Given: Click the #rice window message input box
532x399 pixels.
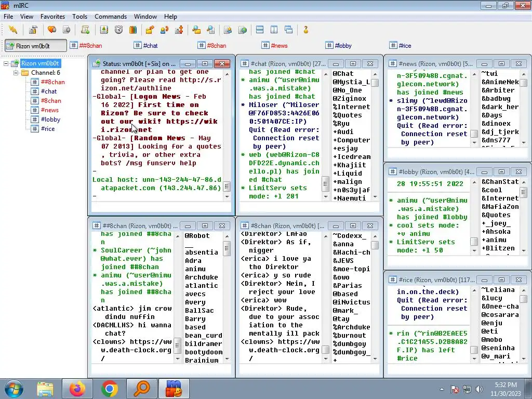Looking at the screenshot, I should [457, 369].
